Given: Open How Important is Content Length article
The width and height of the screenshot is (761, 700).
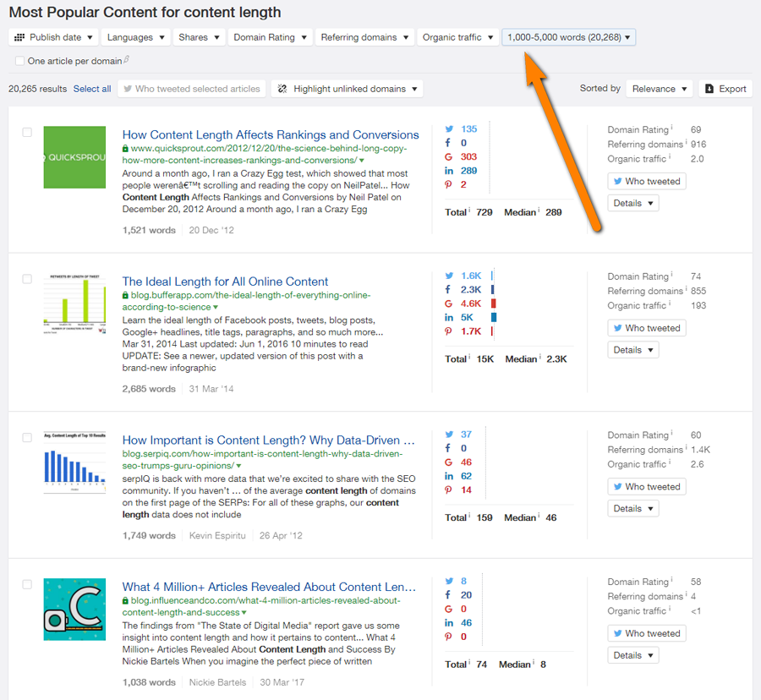Looking at the screenshot, I should (268, 440).
